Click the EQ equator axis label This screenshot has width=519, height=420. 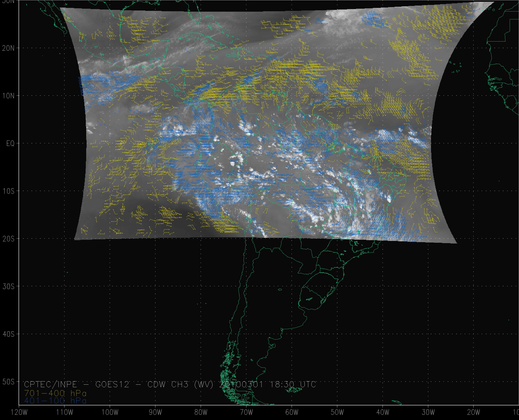click(x=10, y=144)
